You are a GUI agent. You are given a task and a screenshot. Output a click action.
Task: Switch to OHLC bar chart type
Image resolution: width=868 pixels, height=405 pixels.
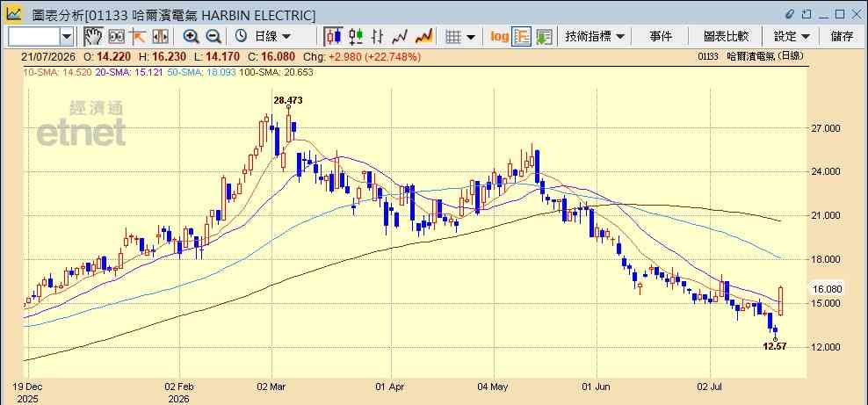(x=378, y=37)
